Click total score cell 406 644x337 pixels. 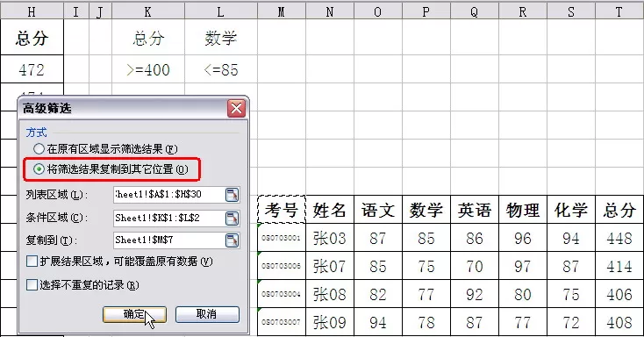click(x=619, y=294)
